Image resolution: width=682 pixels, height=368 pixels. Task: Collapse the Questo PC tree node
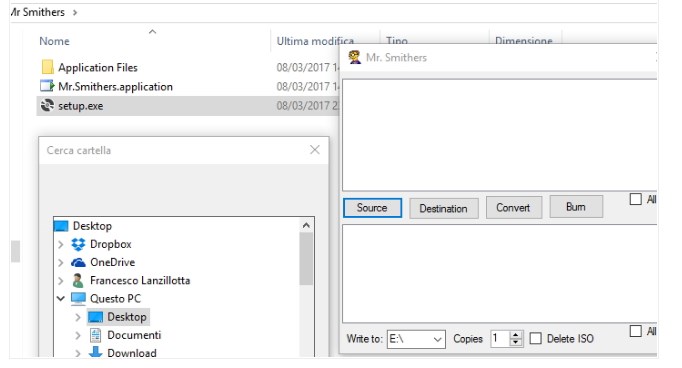point(60,298)
